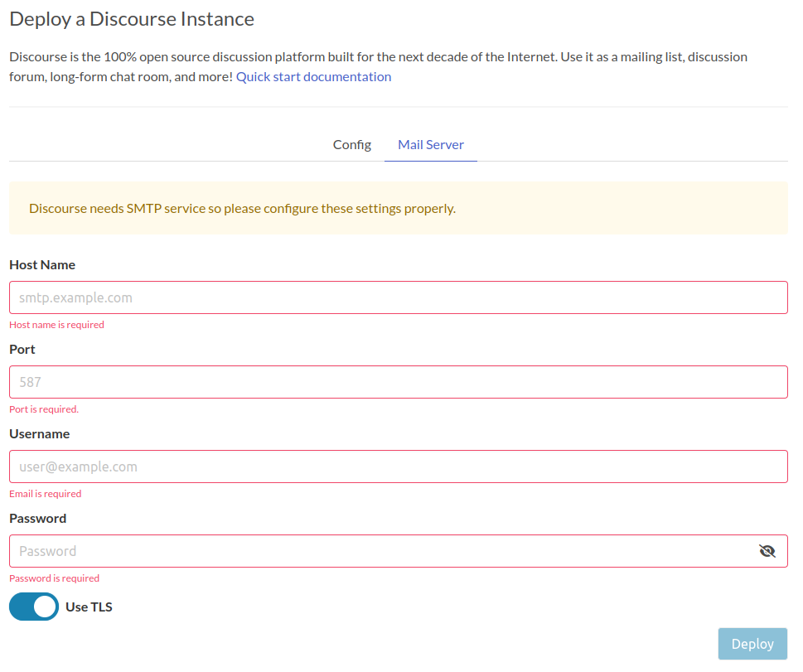
Task: Click the smtp.example.com placeholder field
Action: [x=398, y=297]
